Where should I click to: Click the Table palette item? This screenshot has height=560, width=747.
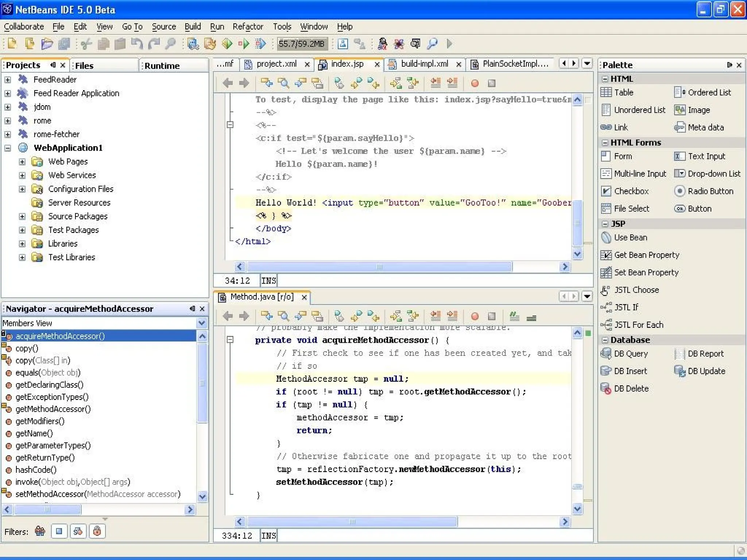pyautogui.click(x=617, y=93)
